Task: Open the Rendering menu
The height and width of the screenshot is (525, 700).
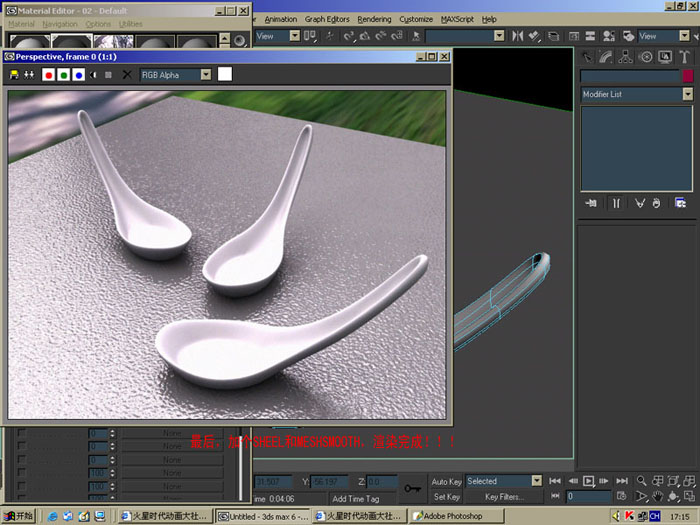Action: tap(374, 19)
